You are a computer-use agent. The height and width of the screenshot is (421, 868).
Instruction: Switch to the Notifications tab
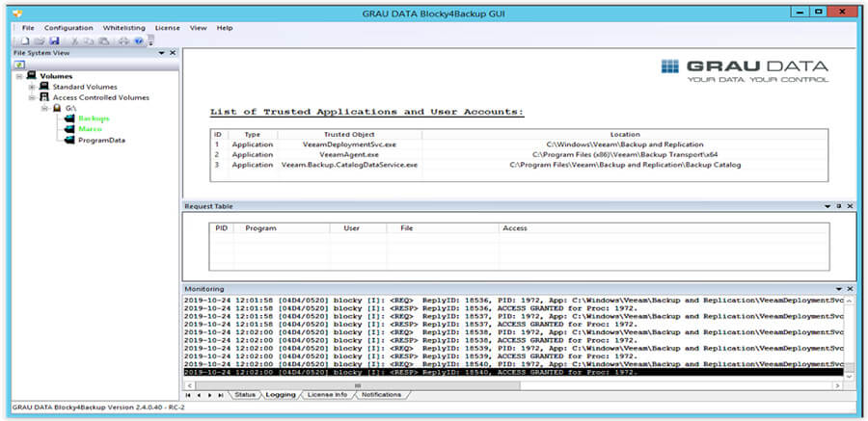[x=381, y=395]
